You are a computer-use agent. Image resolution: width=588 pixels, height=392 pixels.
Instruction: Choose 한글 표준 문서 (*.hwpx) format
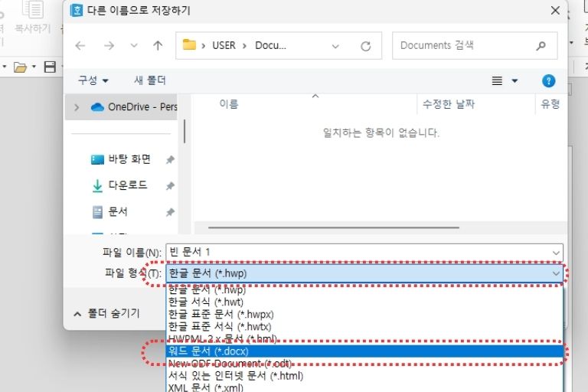(364, 315)
